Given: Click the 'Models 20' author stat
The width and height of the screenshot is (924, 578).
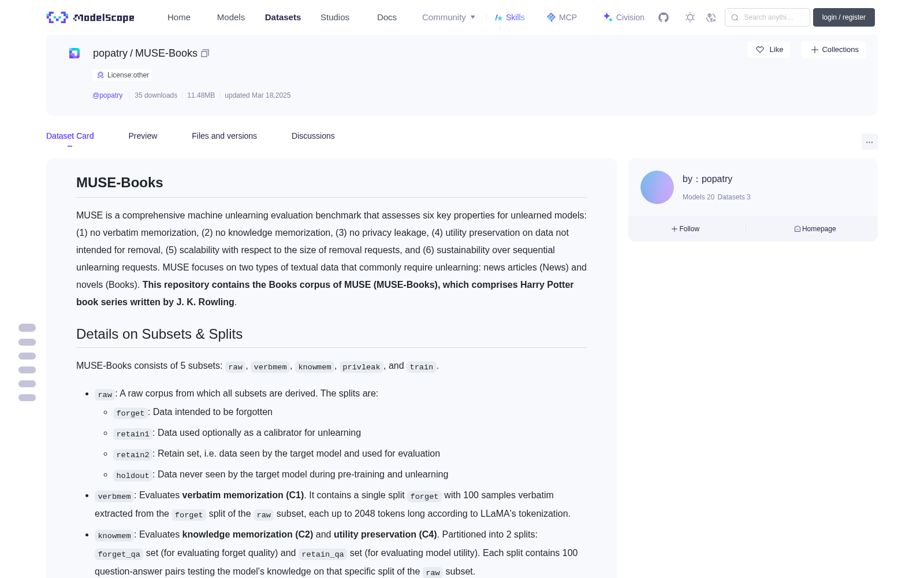Looking at the screenshot, I should (698, 197).
